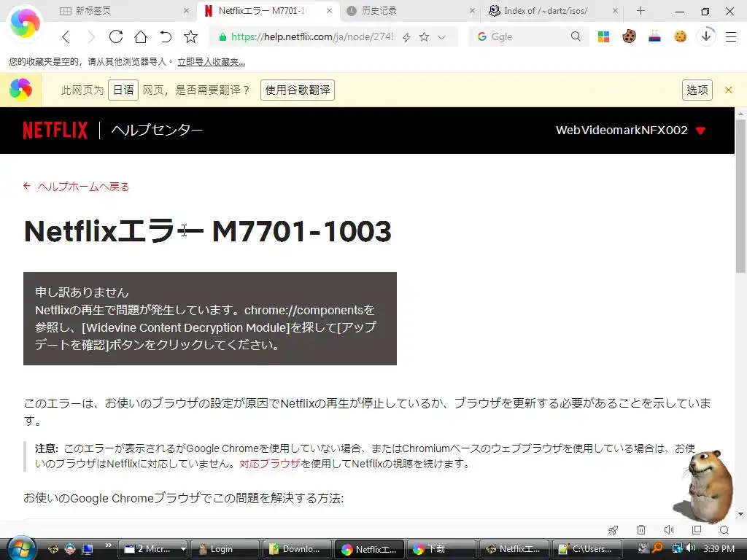
Task: Click the light cookie extension icon
Action: [681, 36]
